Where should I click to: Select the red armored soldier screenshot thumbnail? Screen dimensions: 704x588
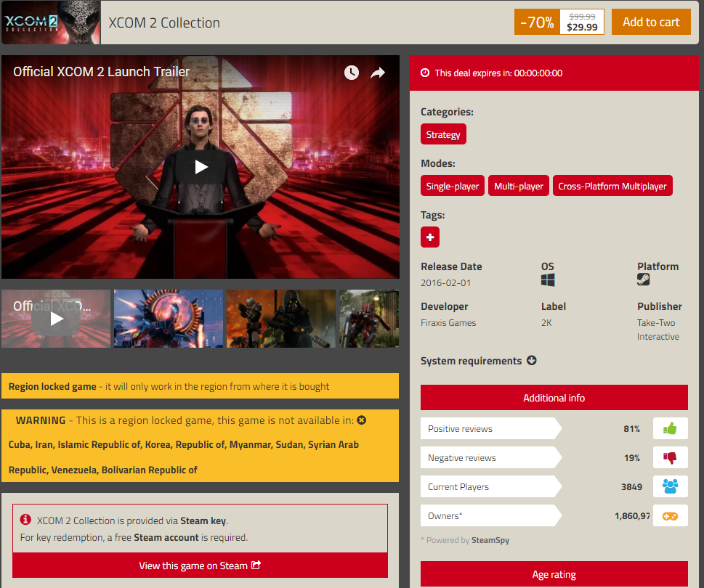click(369, 319)
